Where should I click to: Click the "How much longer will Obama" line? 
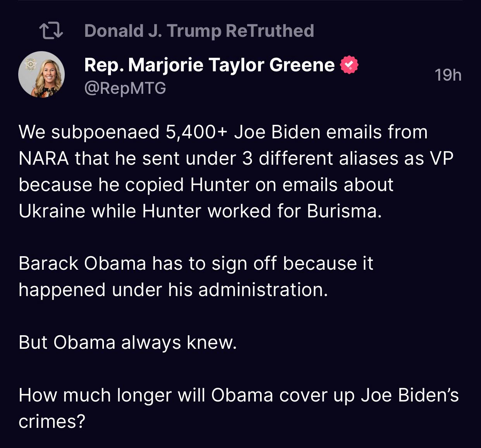(238, 395)
